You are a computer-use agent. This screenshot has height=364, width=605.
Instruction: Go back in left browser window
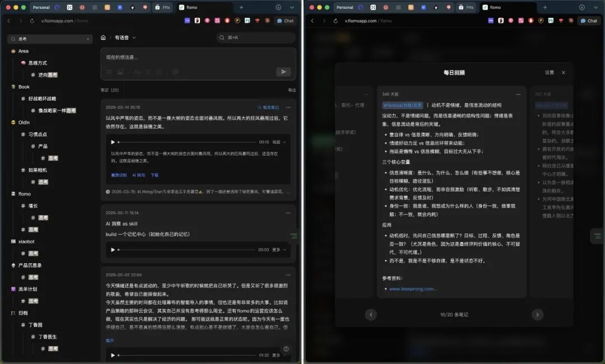(9, 21)
